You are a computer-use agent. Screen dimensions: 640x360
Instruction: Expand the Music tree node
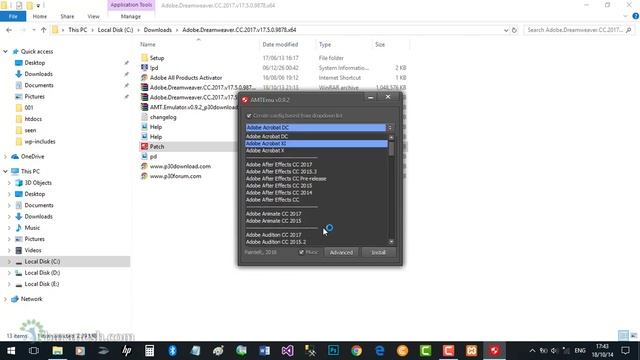(x=9, y=228)
